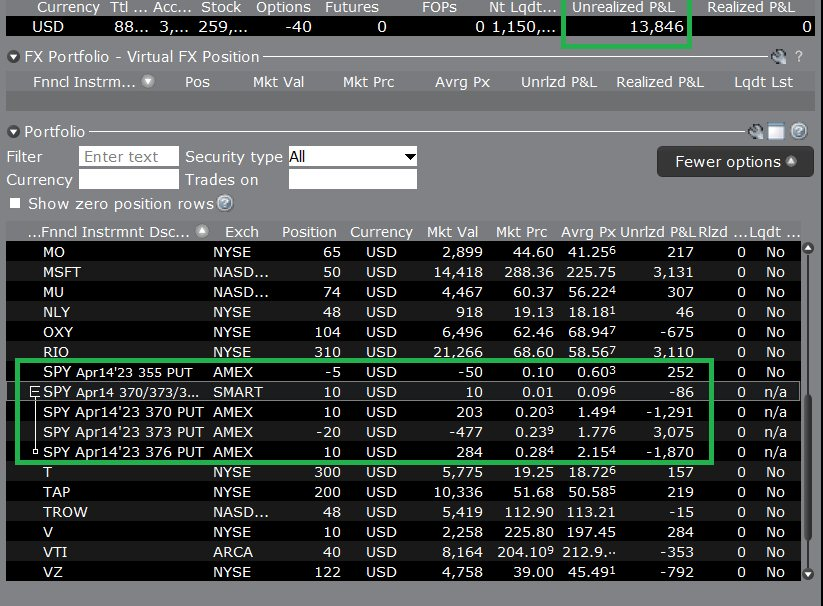Click the Pos column header in FX Portfolio

[197, 82]
